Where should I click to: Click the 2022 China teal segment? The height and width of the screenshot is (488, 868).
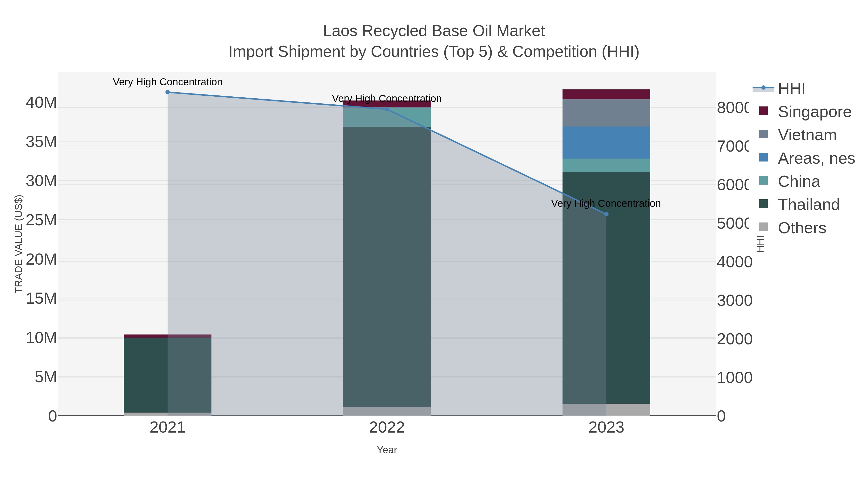pyautogui.click(x=387, y=117)
